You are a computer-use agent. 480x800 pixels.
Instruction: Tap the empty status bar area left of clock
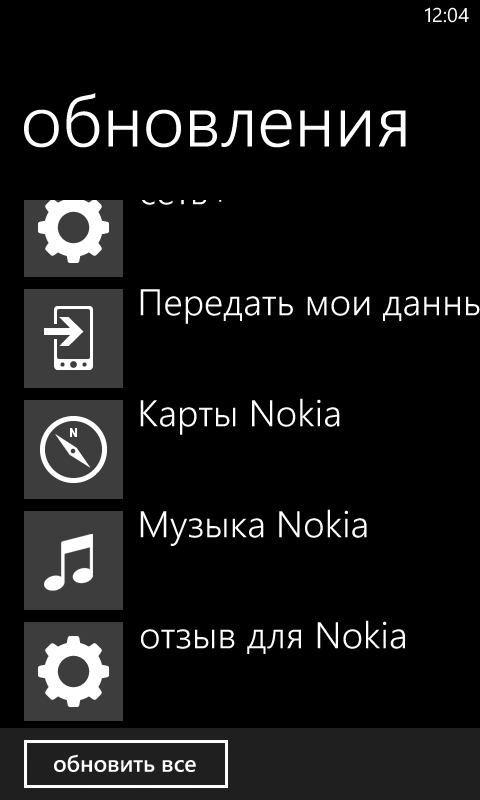point(209,16)
